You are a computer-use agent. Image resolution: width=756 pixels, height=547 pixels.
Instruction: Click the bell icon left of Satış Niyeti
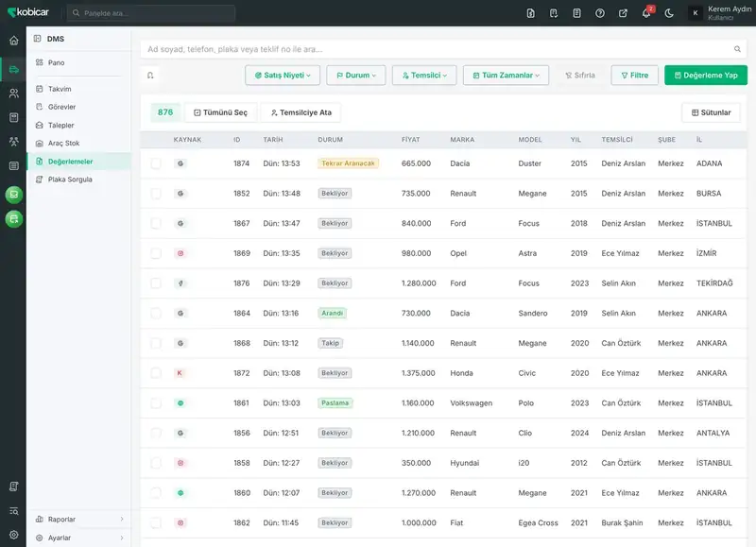click(x=150, y=76)
